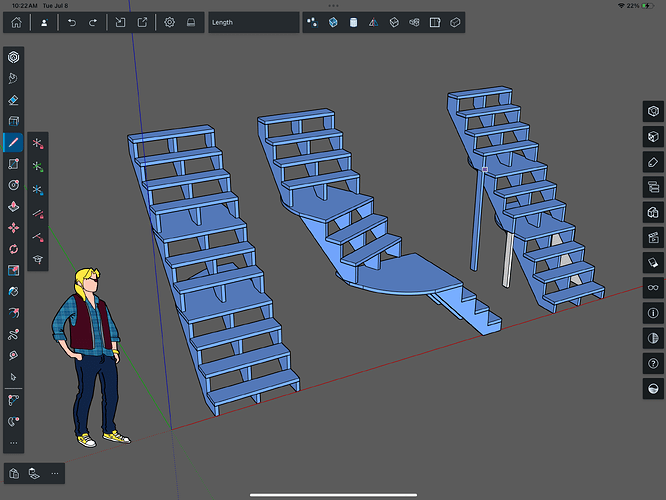Undo the last action
The image size is (666, 500).
pos(73,21)
